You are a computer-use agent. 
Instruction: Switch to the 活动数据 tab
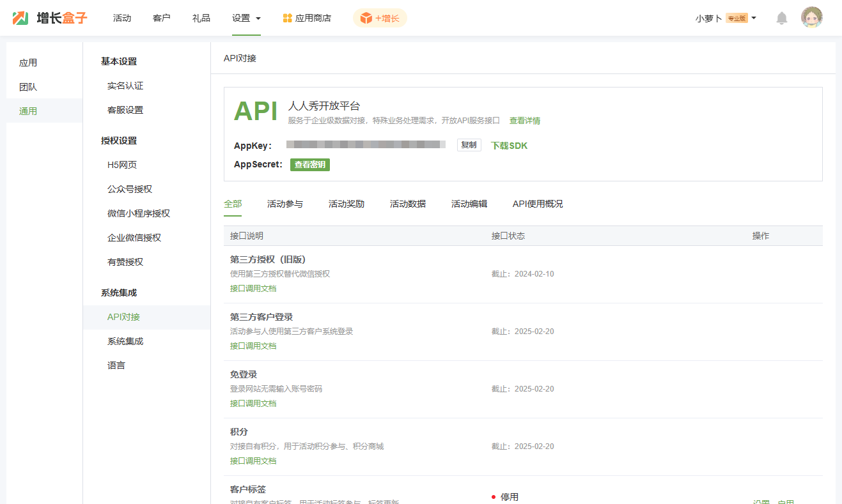click(408, 204)
